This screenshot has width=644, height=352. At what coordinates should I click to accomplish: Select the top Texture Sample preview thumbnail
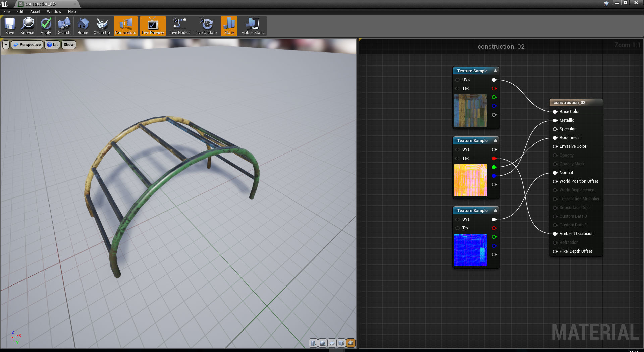pyautogui.click(x=470, y=111)
